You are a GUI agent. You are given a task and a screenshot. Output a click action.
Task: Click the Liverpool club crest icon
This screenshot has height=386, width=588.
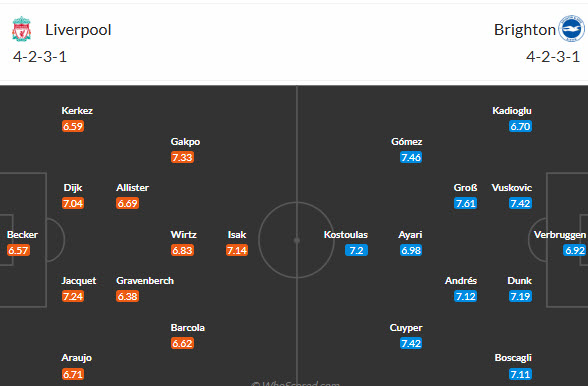(21, 29)
